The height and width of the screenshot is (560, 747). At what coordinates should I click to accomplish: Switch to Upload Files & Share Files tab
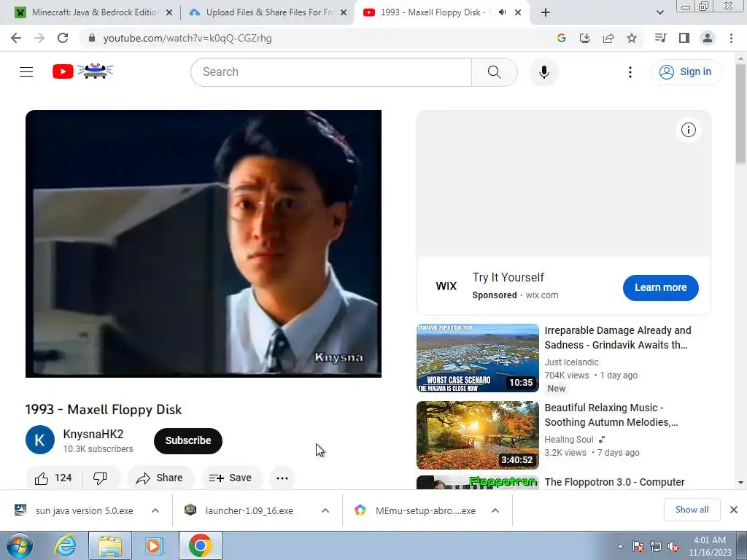pyautogui.click(x=268, y=12)
